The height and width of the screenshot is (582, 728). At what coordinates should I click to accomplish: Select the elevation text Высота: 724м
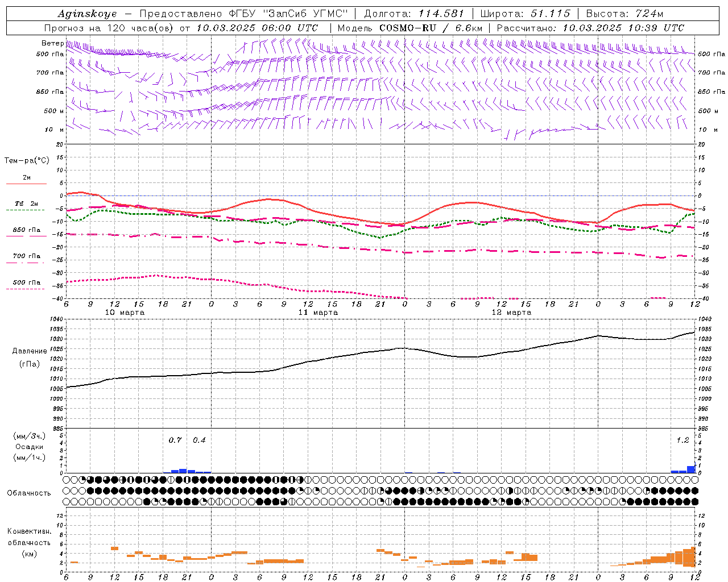click(x=624, y=14)
